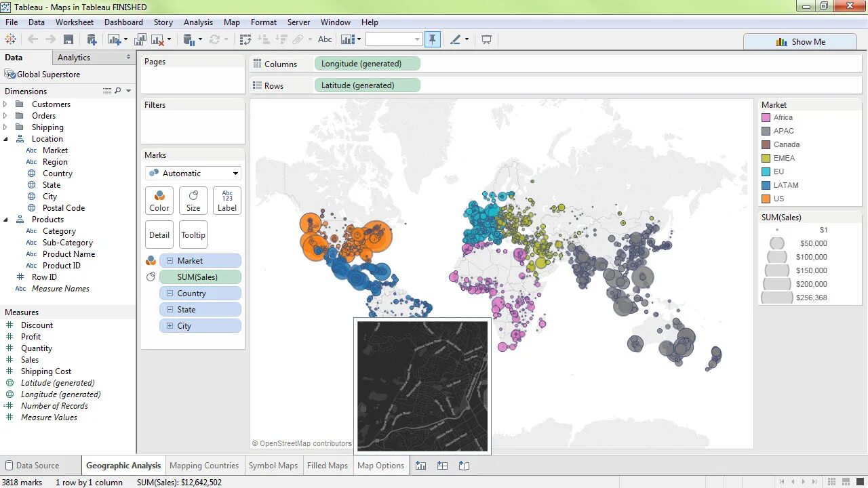Click the Presentation Mode toolbar icon
The image size is (868, 488).
coord(486,39)
